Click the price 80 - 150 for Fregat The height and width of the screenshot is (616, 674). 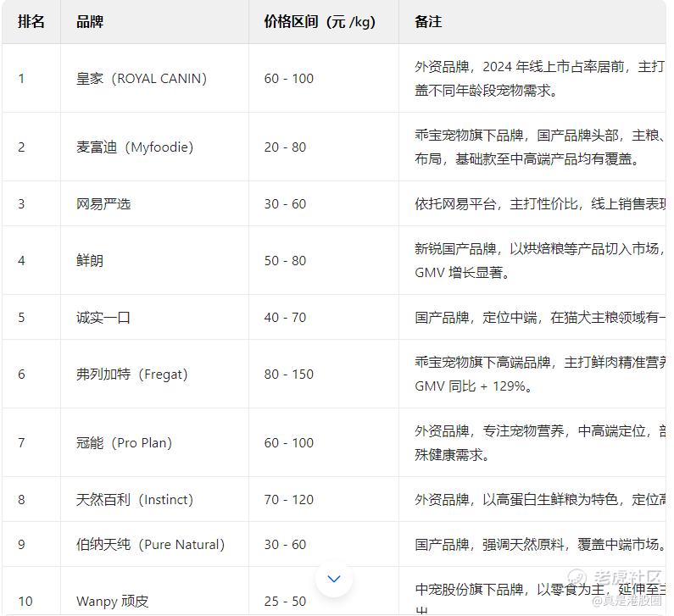point(289,375)
